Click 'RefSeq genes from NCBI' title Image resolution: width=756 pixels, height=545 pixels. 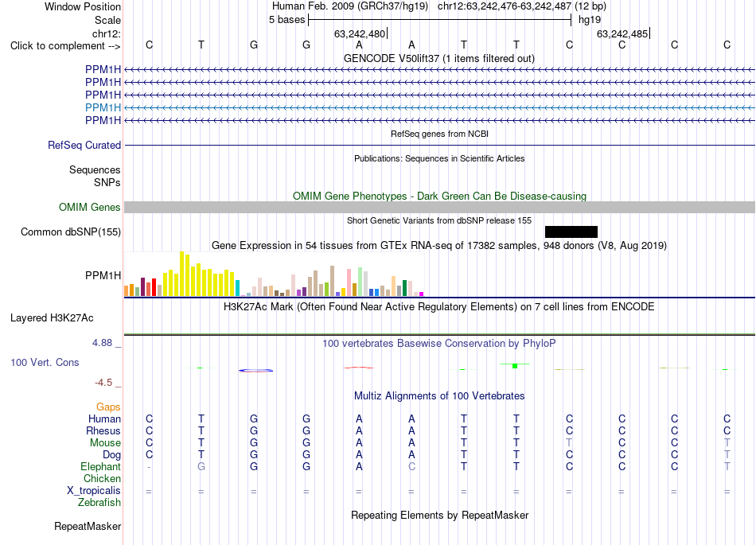440,134
